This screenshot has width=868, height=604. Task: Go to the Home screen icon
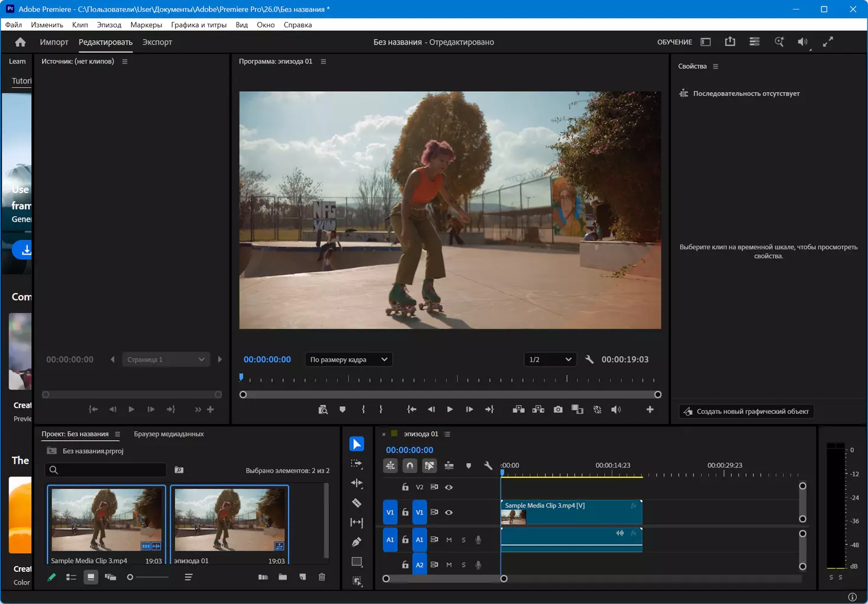(x=20, y=42)
